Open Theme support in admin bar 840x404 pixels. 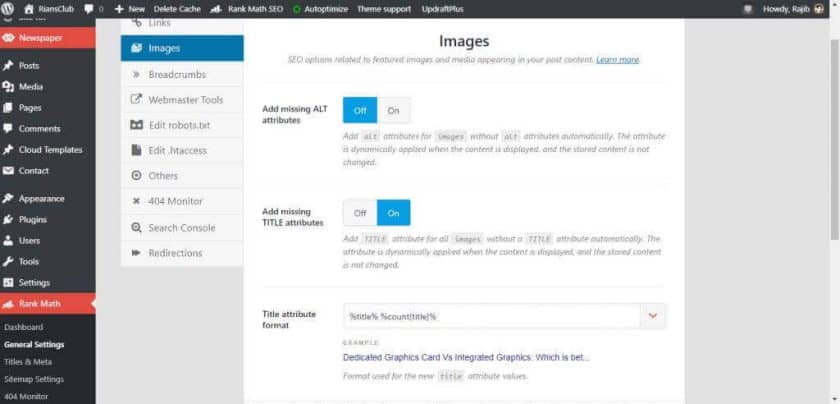pyautogui.click(x=384, y=9)
